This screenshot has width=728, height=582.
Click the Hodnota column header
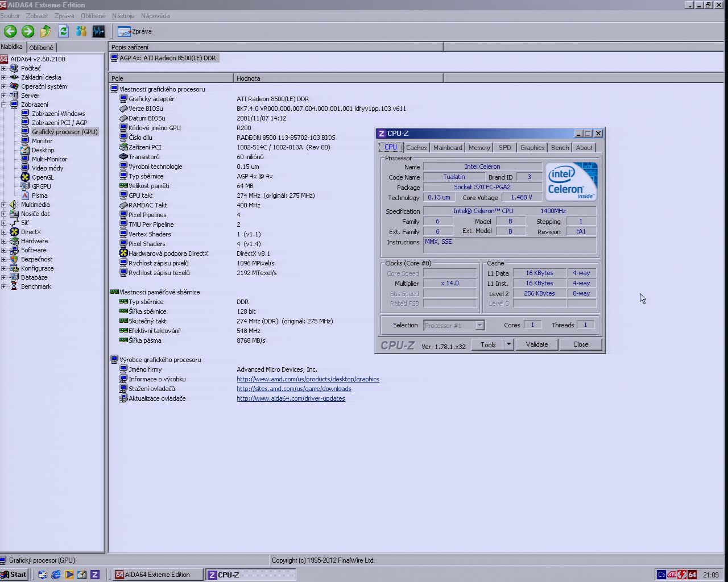(x=338, y=78)
